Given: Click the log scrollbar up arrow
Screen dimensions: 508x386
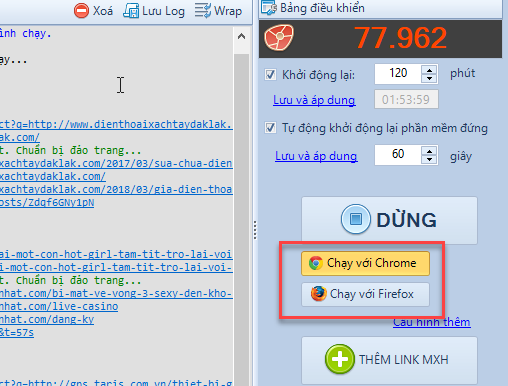Looking at the screenshot, I should click(x=241, y=36).
